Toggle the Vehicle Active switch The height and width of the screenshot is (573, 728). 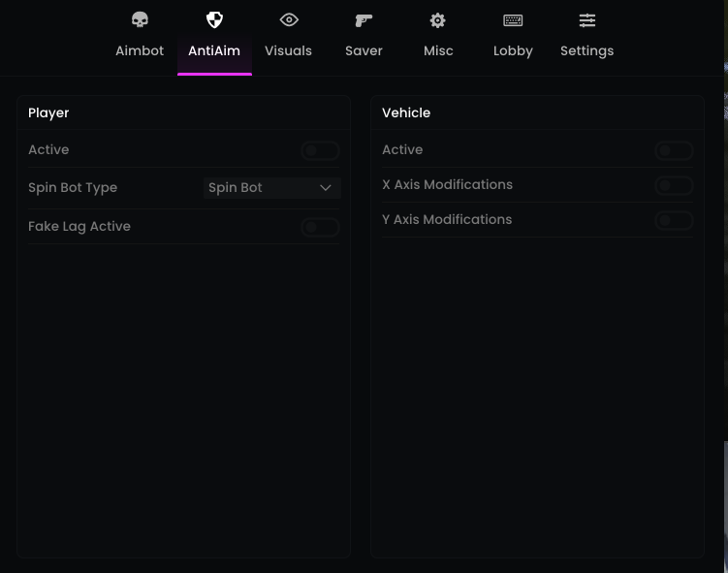[x=674, y=150]
